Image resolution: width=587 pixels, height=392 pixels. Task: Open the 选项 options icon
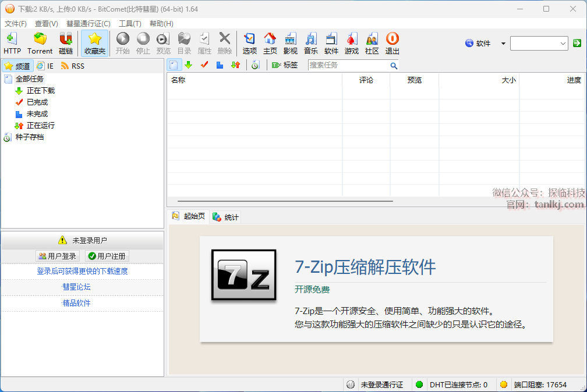249,44
